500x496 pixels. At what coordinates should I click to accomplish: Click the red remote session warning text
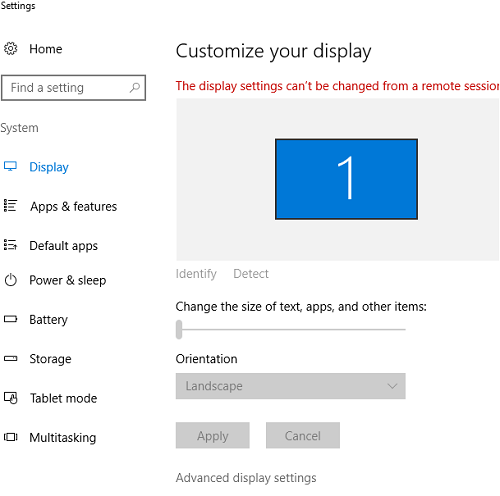pos(337,86)
